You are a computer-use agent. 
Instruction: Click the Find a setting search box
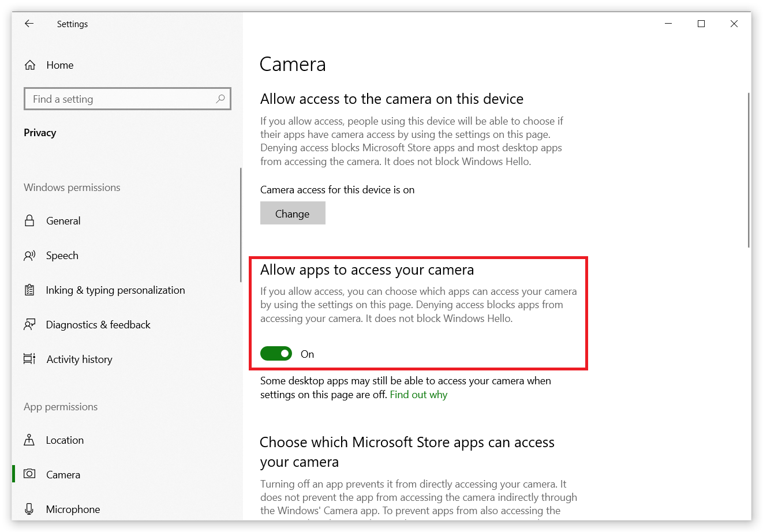click(121, 99)
